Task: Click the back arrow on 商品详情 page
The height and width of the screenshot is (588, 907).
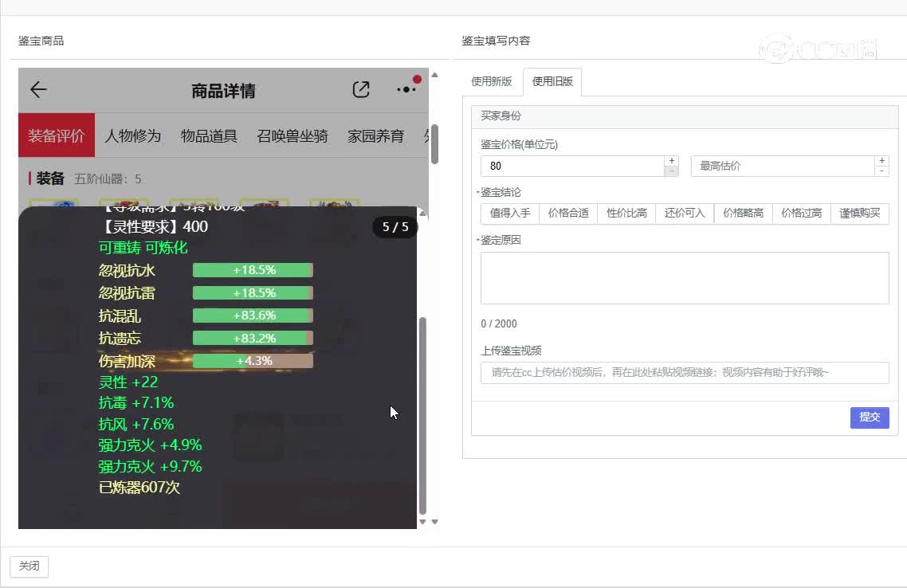Action: tap(38, 90)
